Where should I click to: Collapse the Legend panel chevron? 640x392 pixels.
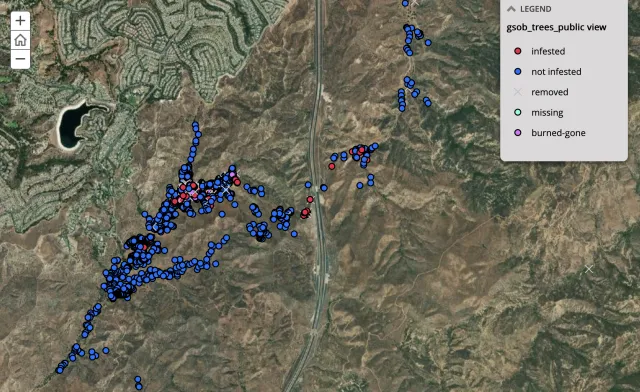pos(511,9)
